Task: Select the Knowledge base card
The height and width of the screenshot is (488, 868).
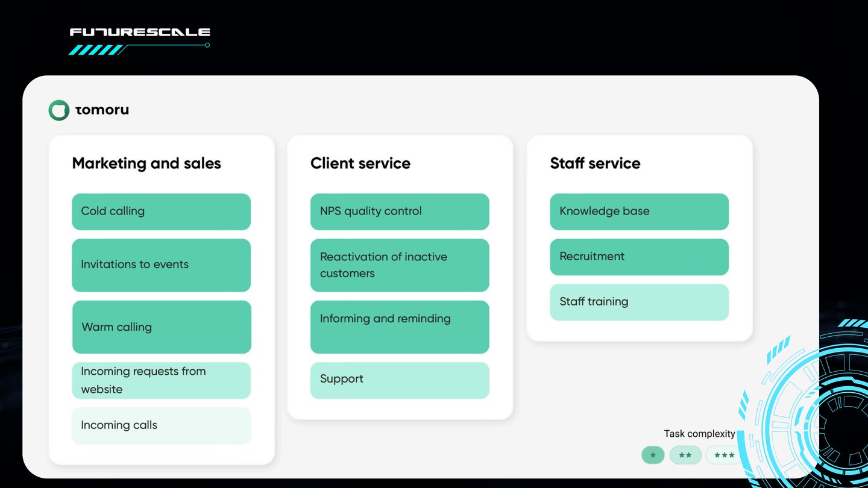Action: (x=639, y=211)
